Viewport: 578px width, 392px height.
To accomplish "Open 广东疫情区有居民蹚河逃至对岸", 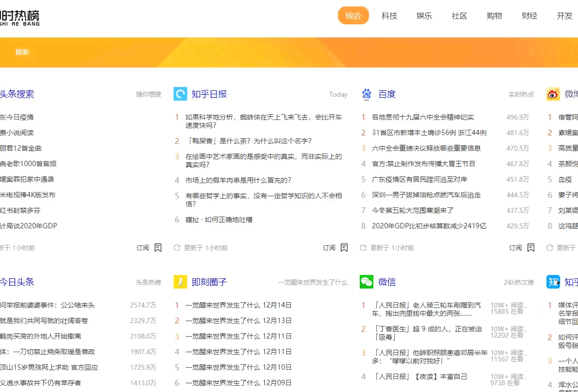I will 420,179.
